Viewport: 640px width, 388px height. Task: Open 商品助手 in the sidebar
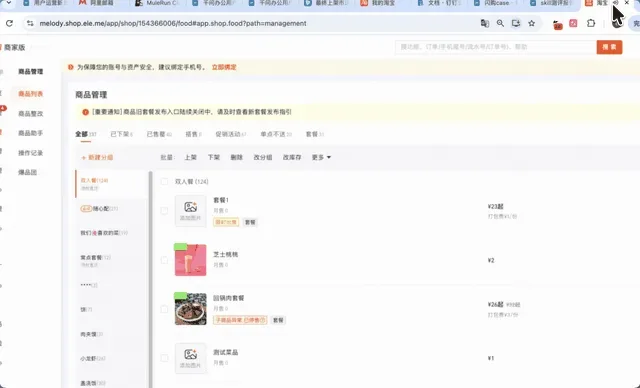coord(31,133)
